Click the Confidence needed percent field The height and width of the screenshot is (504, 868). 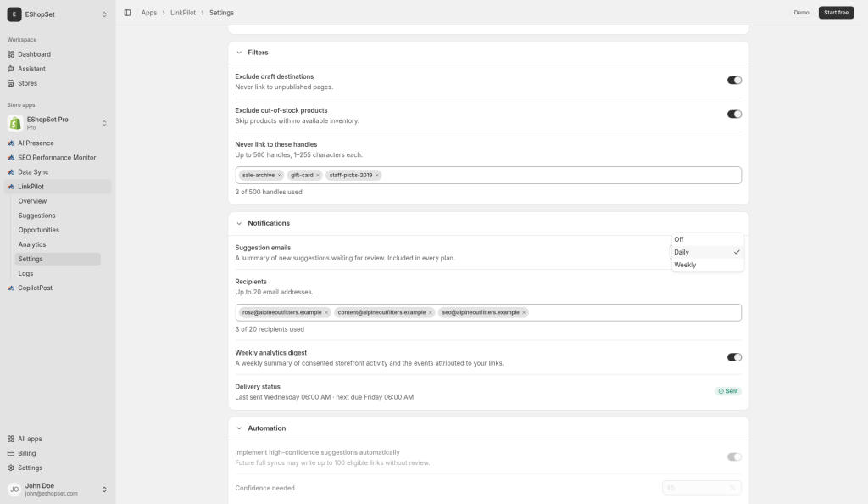(701, 488)
